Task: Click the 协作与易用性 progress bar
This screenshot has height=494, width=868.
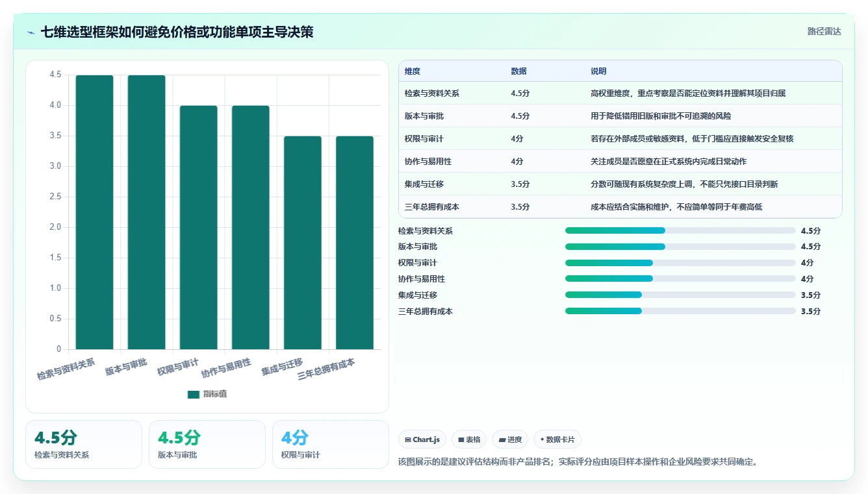Action: (680, 278)
